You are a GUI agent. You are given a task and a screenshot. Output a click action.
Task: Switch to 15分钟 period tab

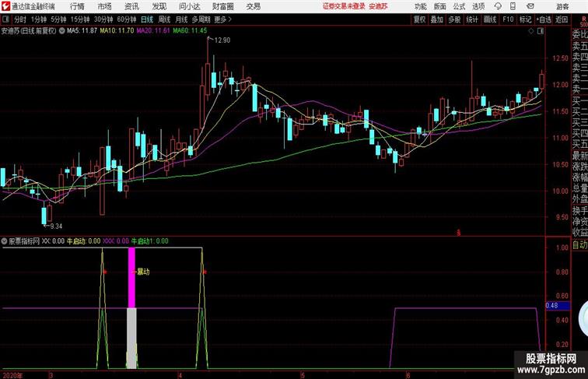[x=80, y=19]
